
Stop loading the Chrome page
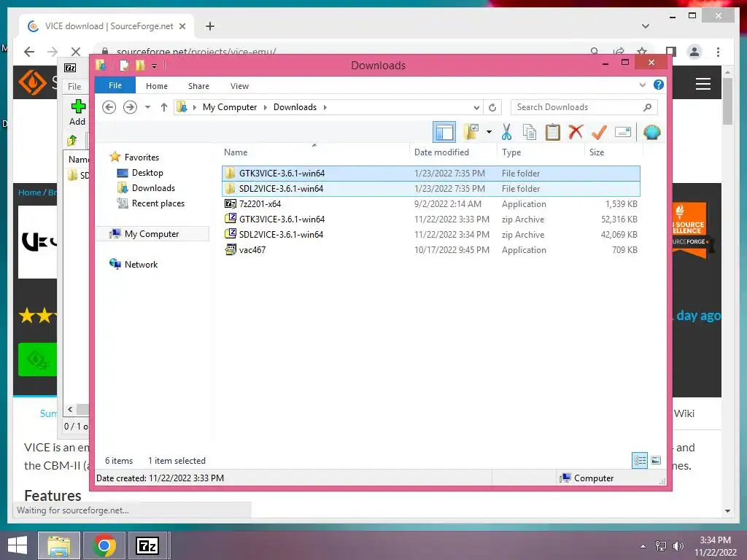click(75, 51)
